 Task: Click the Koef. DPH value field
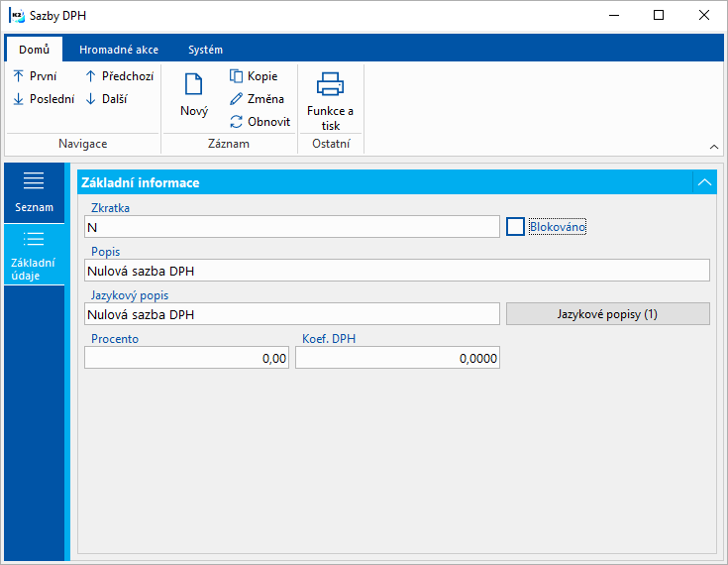pyautogui.click(x=397, y=358)
